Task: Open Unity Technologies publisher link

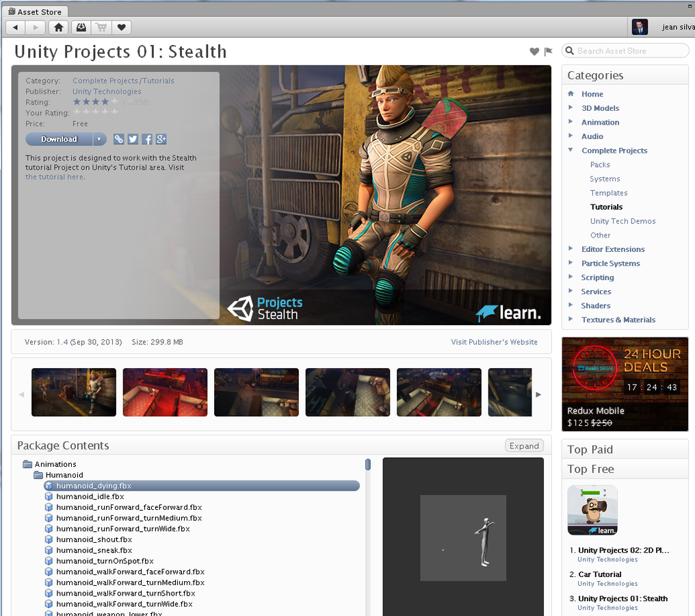Action: (x=107, y=91)
